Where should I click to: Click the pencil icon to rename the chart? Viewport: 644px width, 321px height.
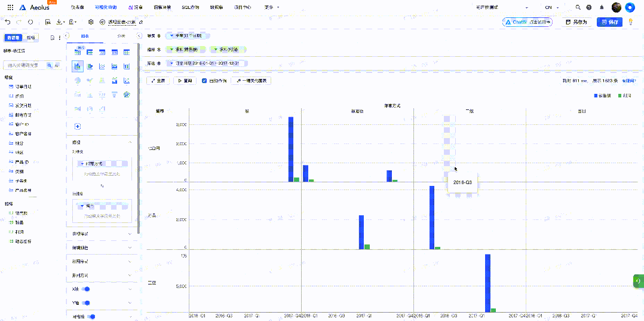(141, 22)
